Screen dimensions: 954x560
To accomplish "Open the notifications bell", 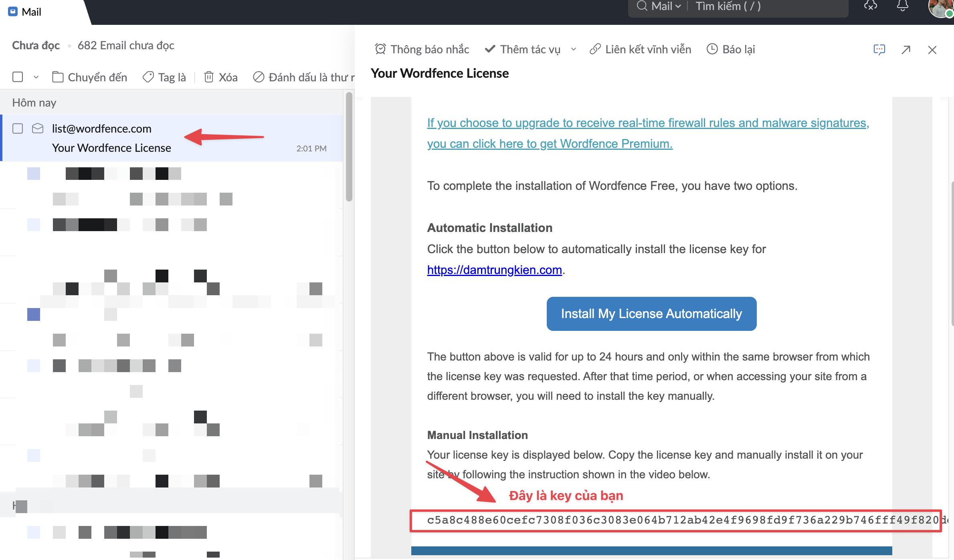I will click(903, 6).
